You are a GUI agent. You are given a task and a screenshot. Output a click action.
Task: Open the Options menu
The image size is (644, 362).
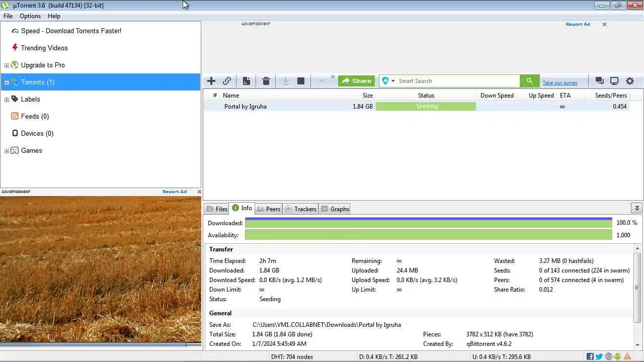[30, 16]
